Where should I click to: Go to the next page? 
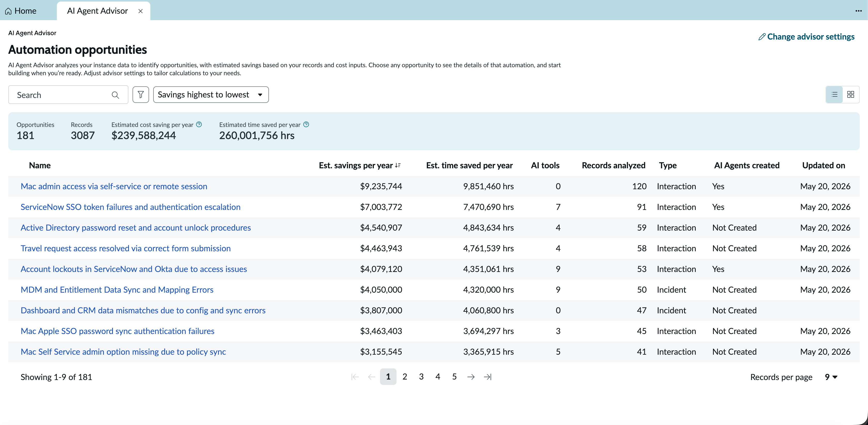point(471,377)
